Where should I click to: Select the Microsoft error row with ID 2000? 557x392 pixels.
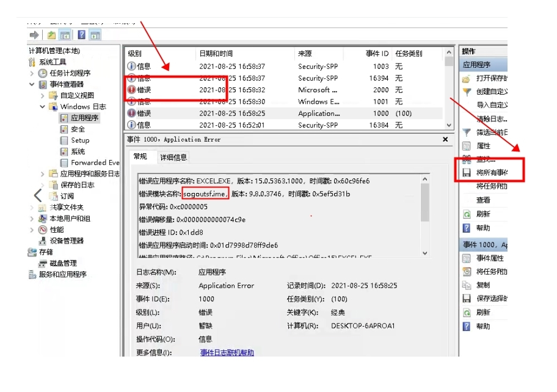[284, 90]
